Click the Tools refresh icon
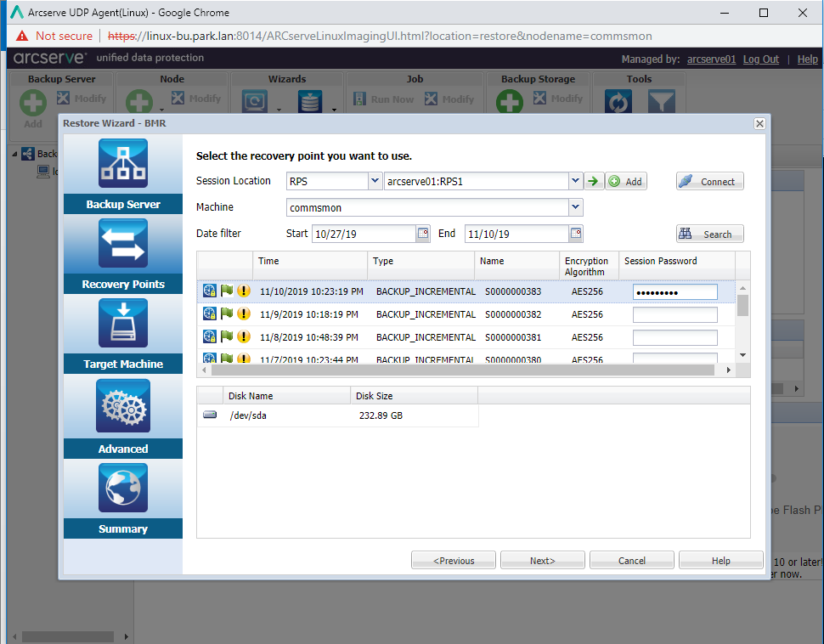 [618, 101]
